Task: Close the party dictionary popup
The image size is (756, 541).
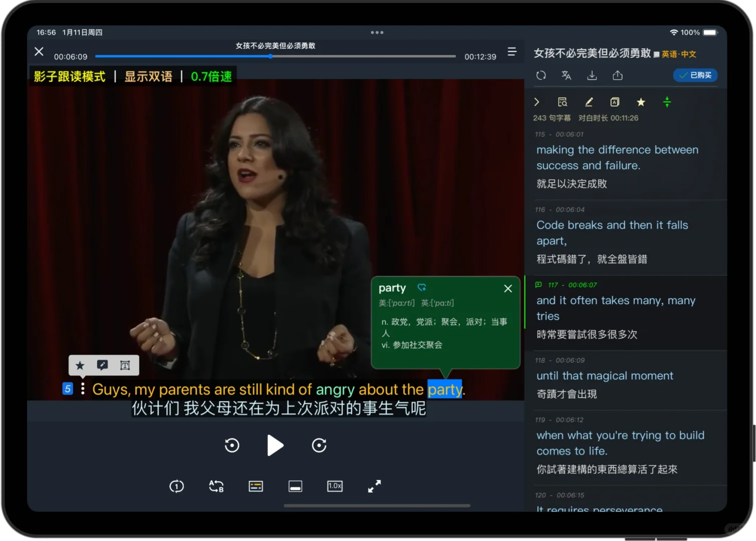Action: pyautogui.click(x=508, y=289)
